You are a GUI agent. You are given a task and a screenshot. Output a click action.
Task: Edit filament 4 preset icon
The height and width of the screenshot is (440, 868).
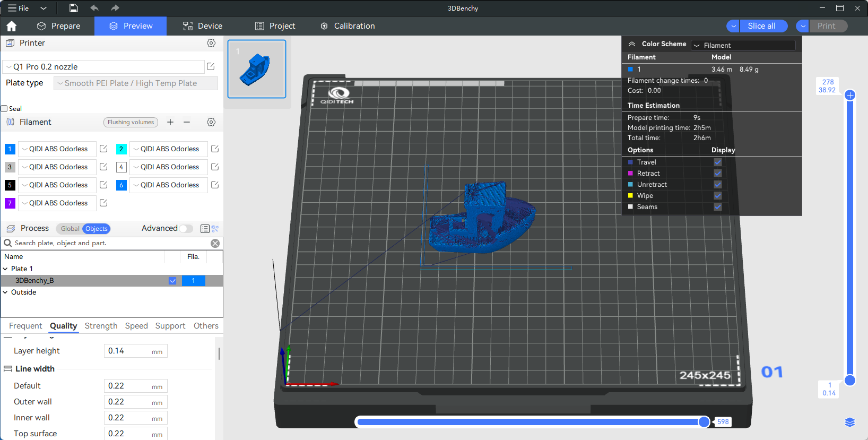click(215, 167)
